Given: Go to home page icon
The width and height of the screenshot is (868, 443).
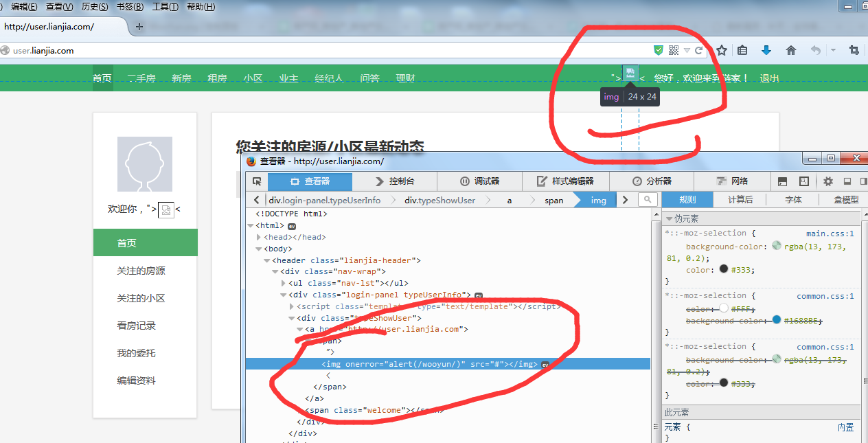Looking at the screenshot, I should tap(790, 50).
